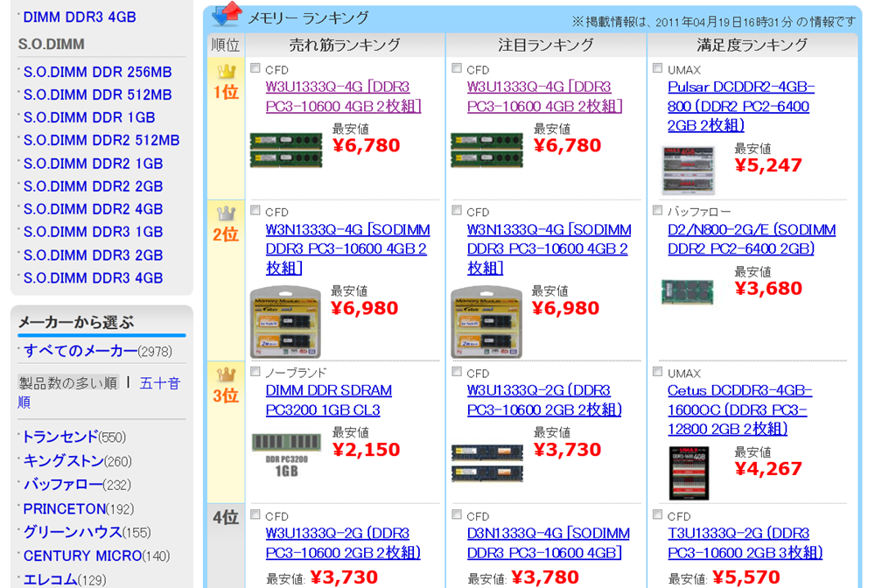Tick the checkbox beside the T3U1333Q-2G product
Image resolution: width=896 pixels, height=588 pixels.
pyautogui.click(x=658, y=514)
